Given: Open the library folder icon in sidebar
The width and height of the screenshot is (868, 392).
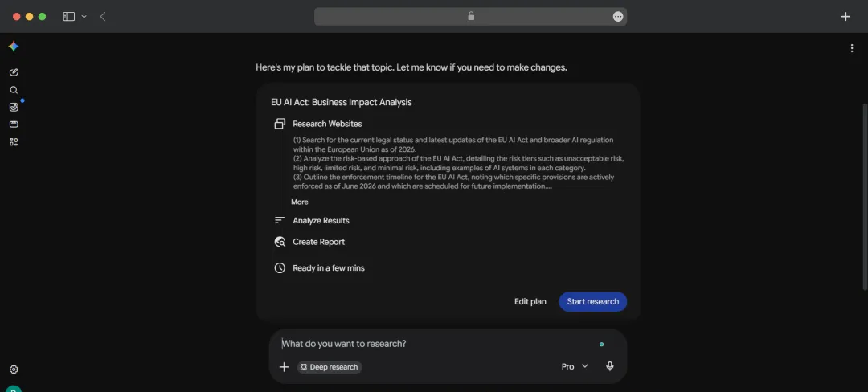Looking at the screenshot, I should (x=14, y=125).
